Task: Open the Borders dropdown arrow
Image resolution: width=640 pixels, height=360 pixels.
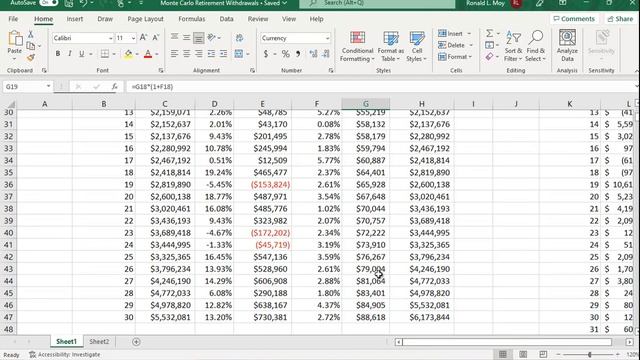Action: [x=114, y=54]
